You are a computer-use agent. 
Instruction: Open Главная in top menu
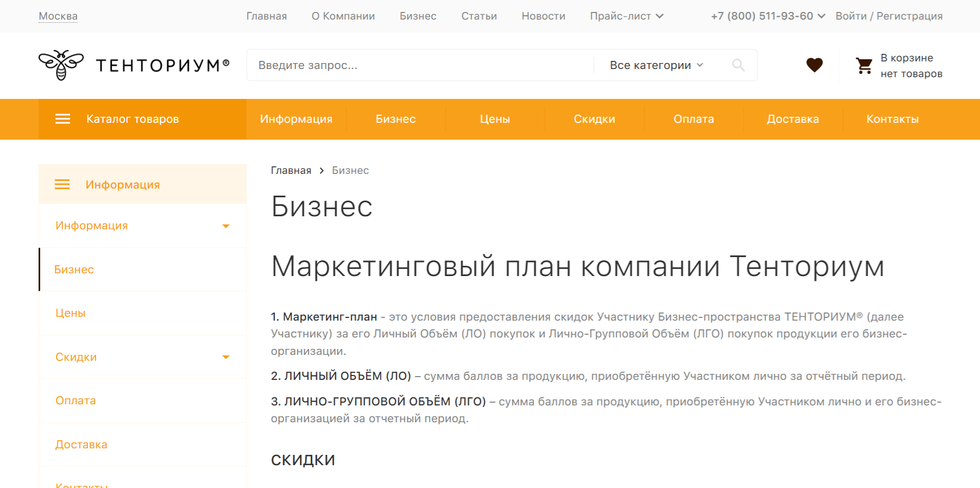tap(267, 16)
